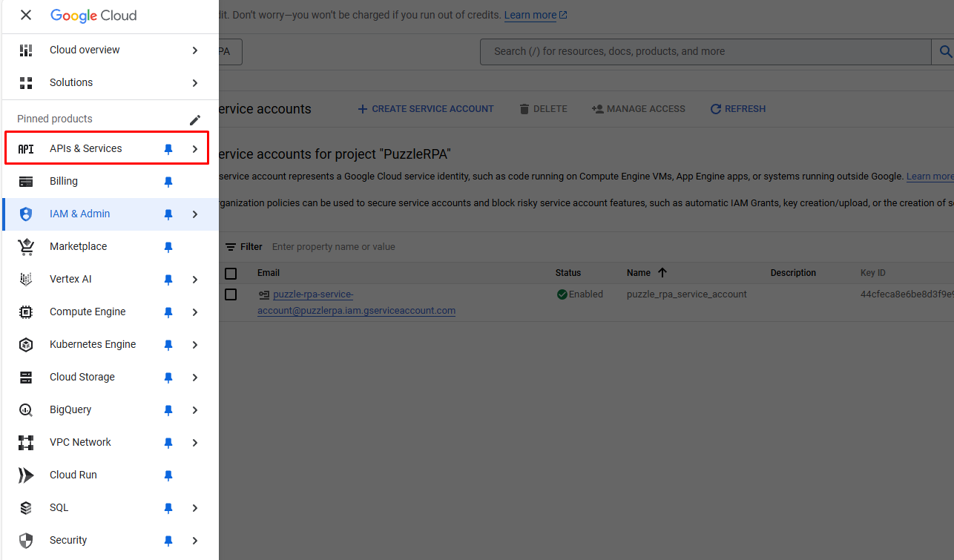
Task: Click CREATE SERVICE ACCOUNT button
Action: 425,109
